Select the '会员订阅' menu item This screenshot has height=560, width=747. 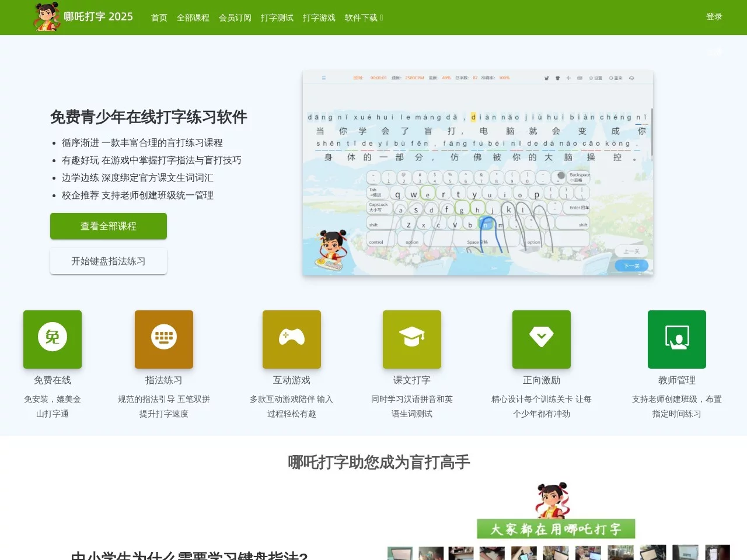coord(235,17)
